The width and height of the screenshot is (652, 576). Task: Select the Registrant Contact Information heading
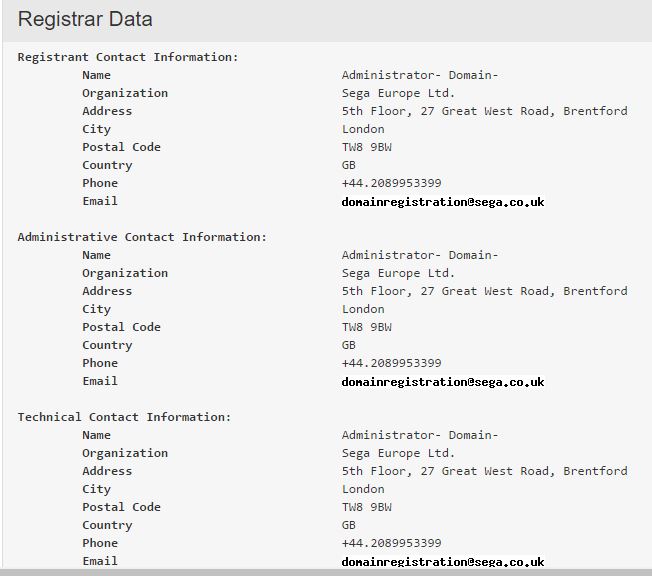pyautogui.click(x=128, y=57)
